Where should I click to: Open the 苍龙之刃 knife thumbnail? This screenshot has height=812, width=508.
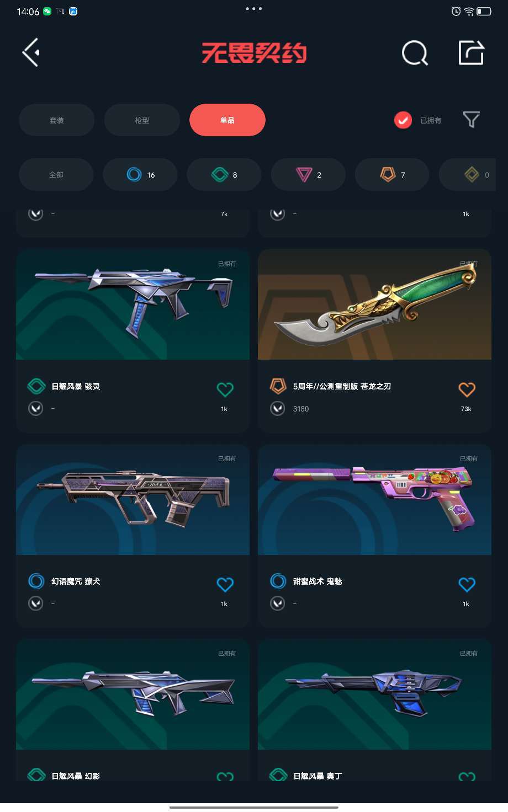pyautogui.click(x=374, y=304)
